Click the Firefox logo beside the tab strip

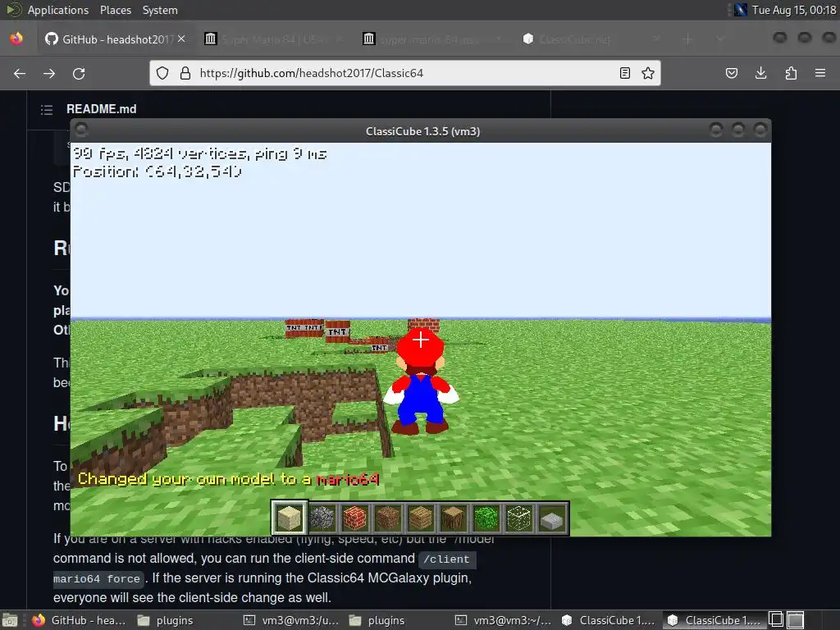point(16,39)
